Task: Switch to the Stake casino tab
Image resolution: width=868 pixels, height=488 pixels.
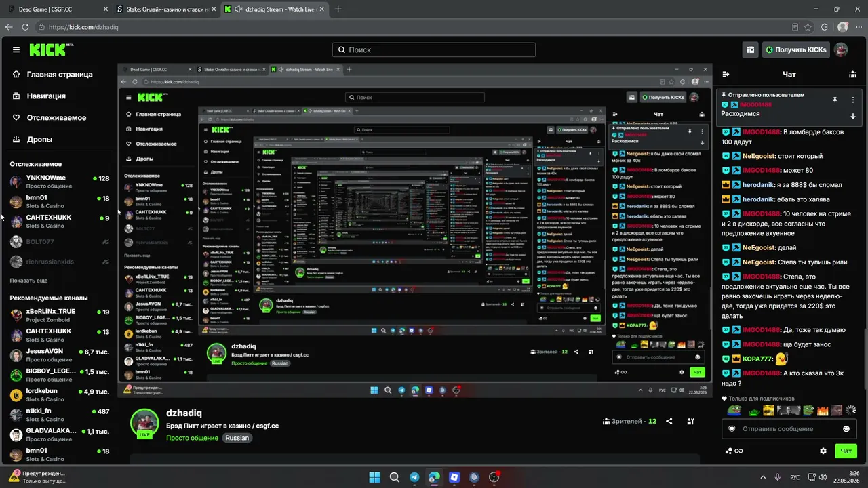Action: 165,9
